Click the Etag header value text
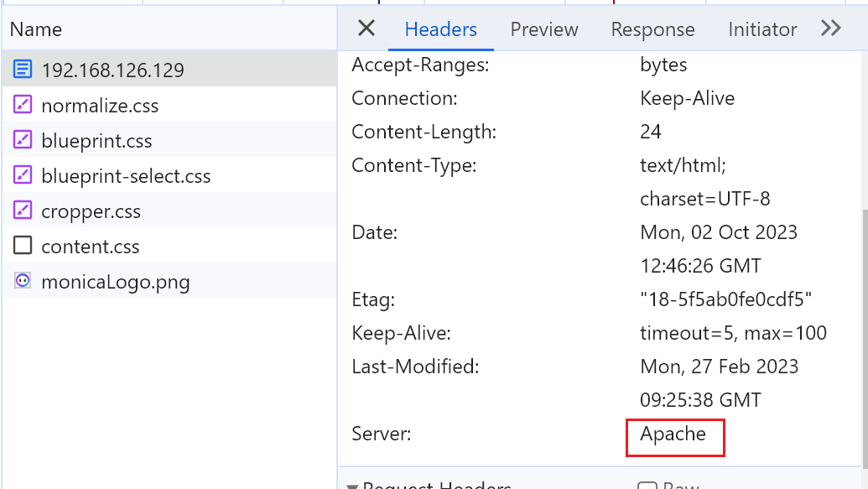 pyautogui.click(x=725, y=299)
